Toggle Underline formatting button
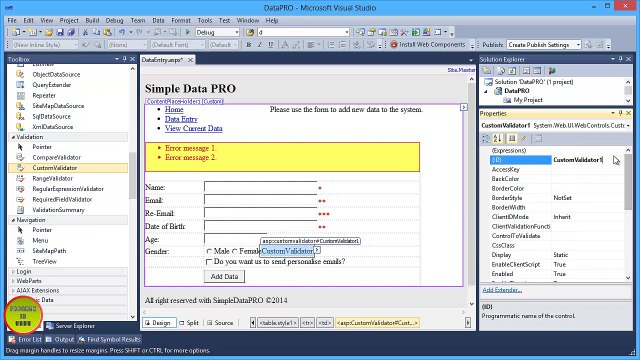Viewport: 640px width, 360px height. coord(271,45)
